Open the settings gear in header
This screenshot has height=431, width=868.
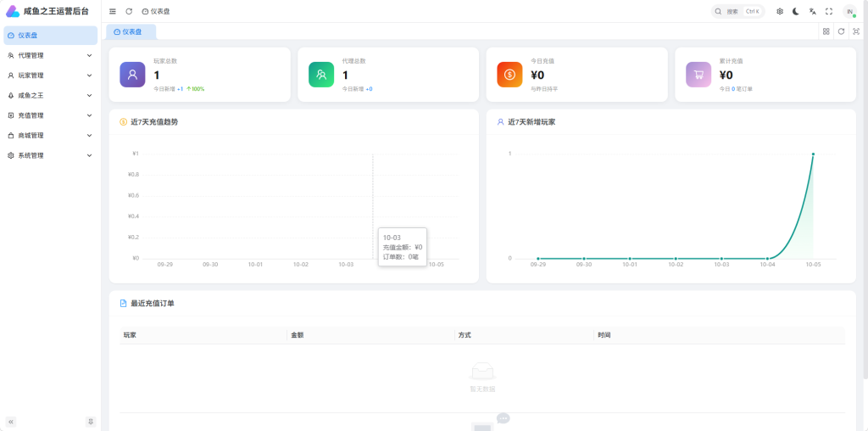(x=780, y=11)
